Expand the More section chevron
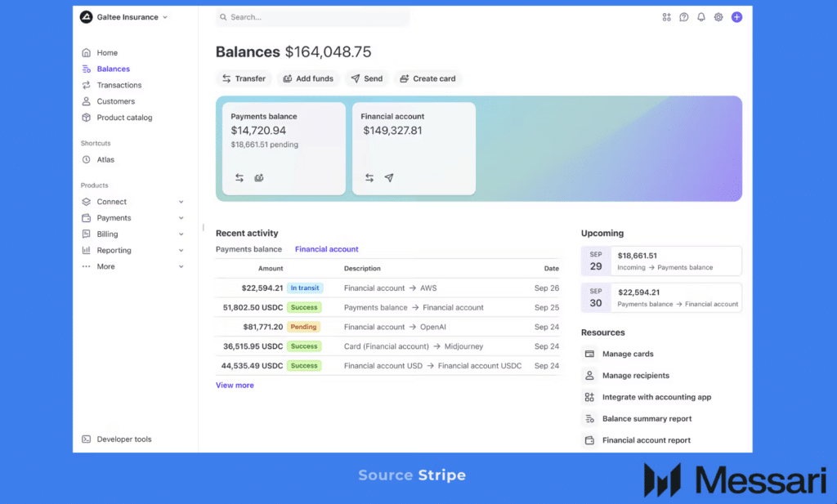 pos(181,266)
